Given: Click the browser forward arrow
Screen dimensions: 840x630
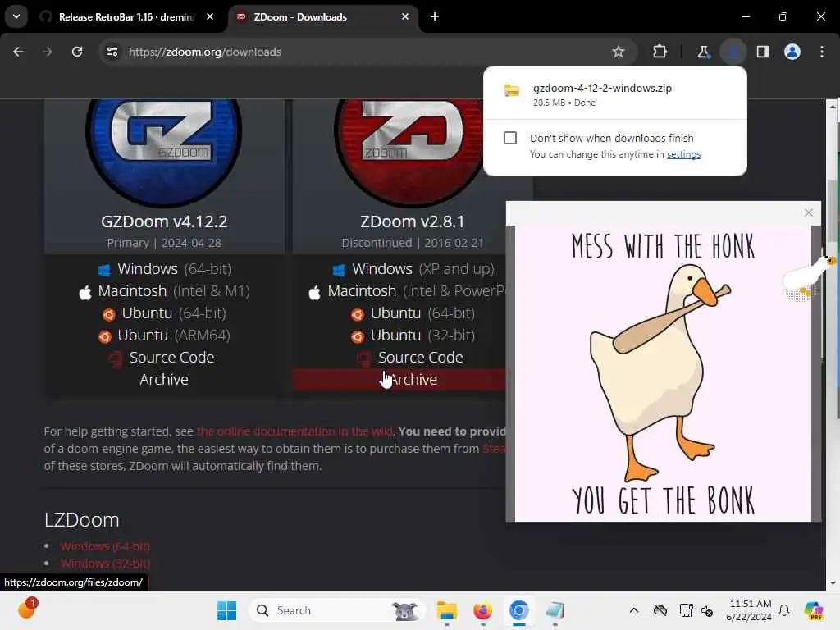Looking at the screenshot, I should tap(47, 52).
